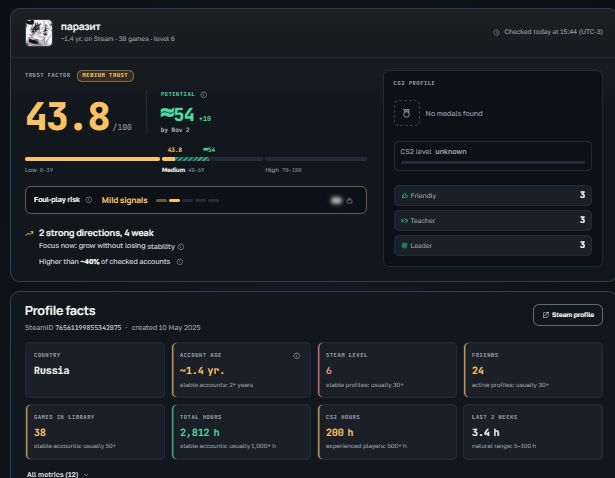615x478 pixels.
Task: Open the Steam profile button
Action: [x=568, y=315]
